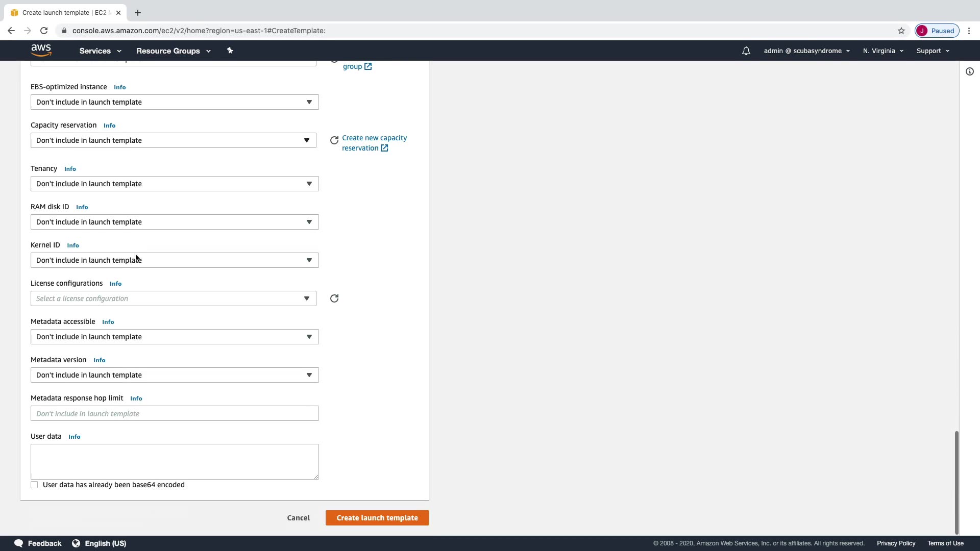Viewport: 980px width, 551px height.
Task: Click Create launch template button
Action: [377, 518]
